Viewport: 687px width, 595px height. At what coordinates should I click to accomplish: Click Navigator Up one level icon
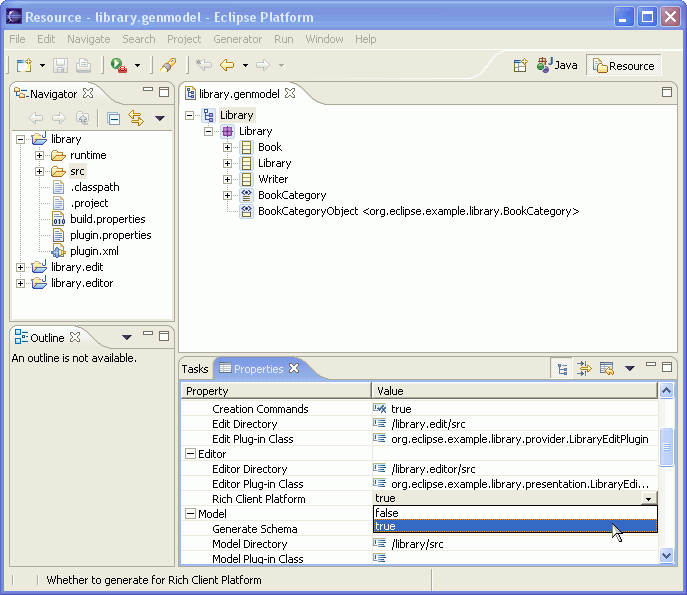pyautogui.click(x=82, y=118)
